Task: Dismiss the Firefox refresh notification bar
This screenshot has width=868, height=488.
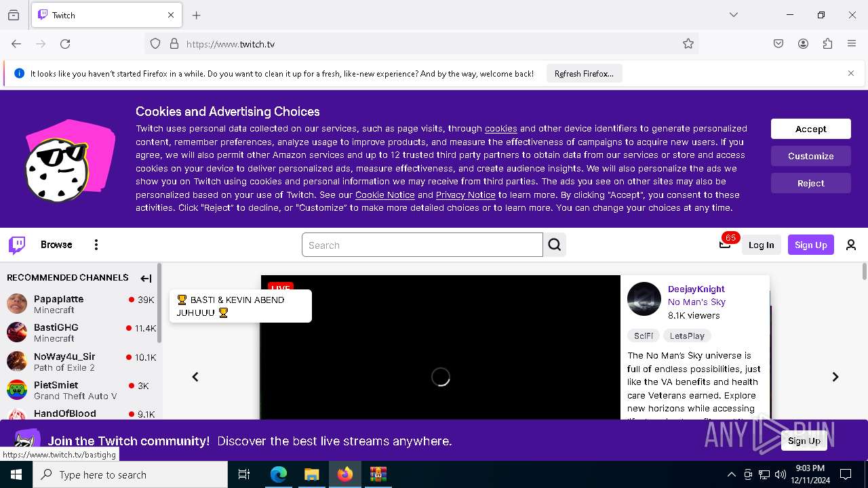Action: 851,73
